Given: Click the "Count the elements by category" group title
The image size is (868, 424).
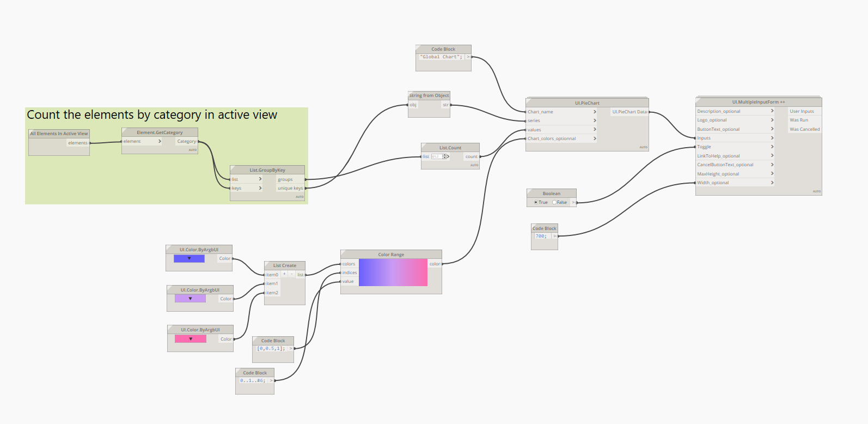Looking at the screenshot, I should [152, 115].
